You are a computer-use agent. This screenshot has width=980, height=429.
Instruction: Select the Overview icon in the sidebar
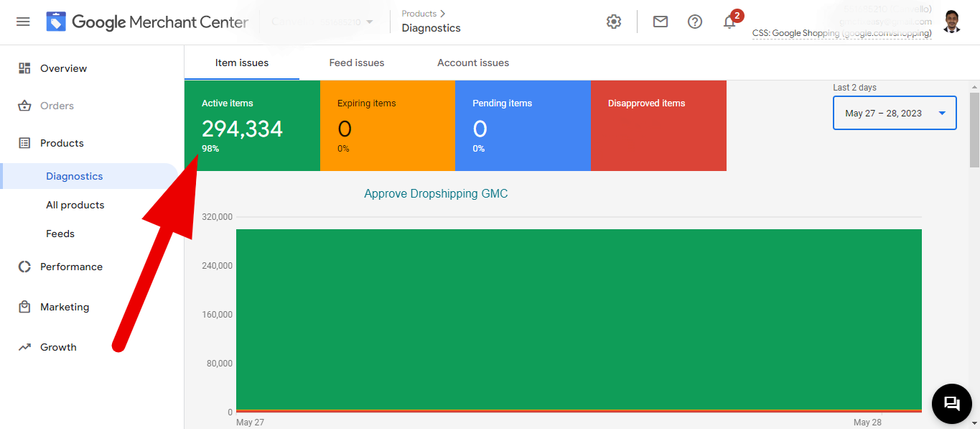click(24, 68)
